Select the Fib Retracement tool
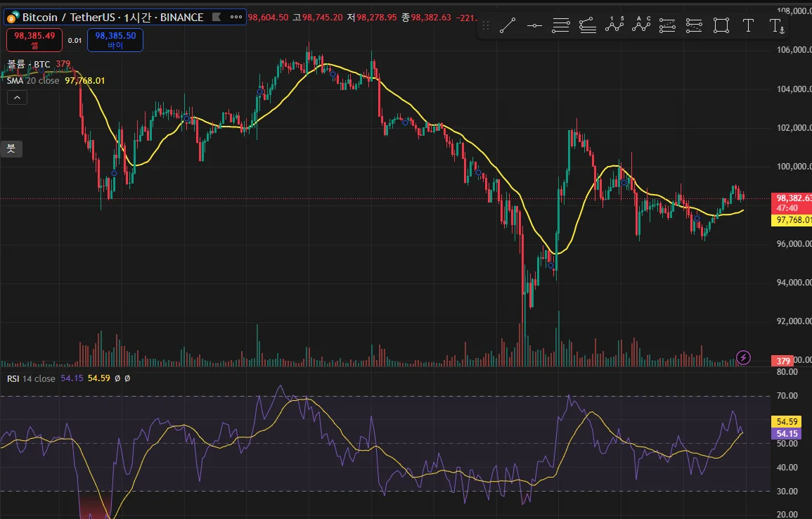This screenshot has width=812, height=519. 561,25
